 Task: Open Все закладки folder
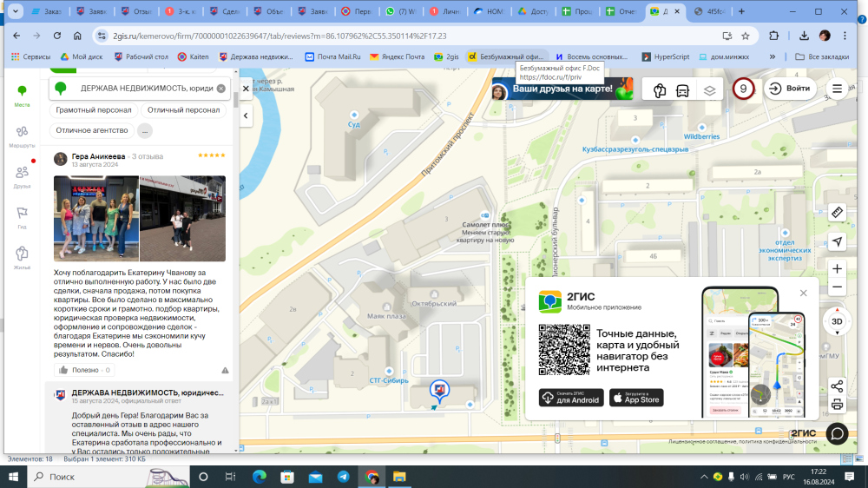(x=822, y=56)
